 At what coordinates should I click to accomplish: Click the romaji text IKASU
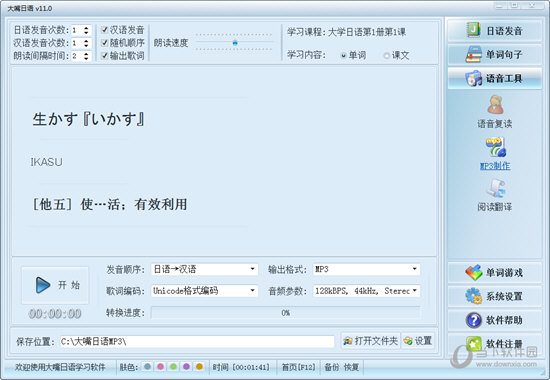[46, 162]
